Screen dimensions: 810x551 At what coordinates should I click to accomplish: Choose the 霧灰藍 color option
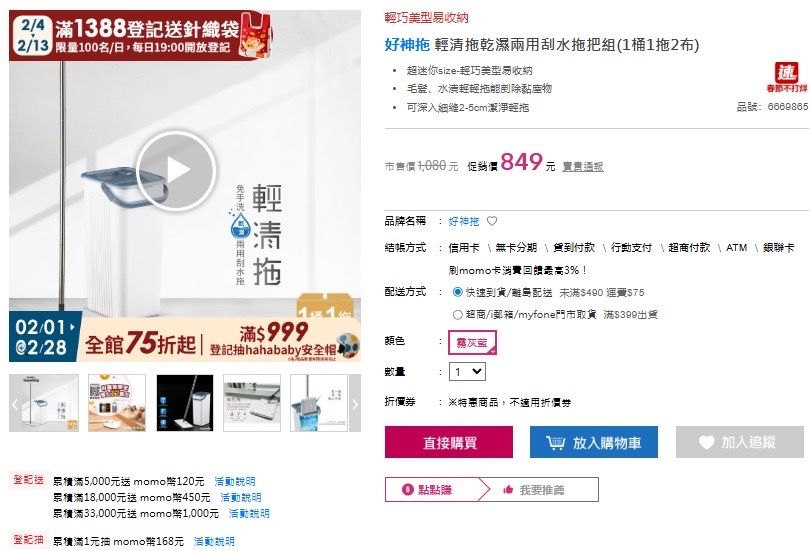tap(472, 342)
